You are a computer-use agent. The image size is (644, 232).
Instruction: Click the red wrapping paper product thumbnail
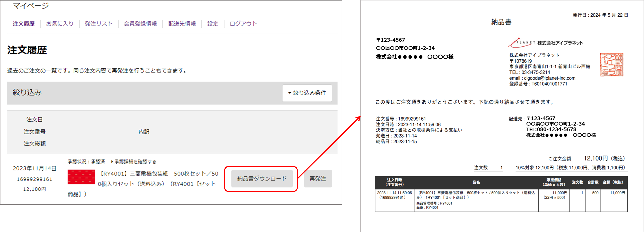point(81,177)
